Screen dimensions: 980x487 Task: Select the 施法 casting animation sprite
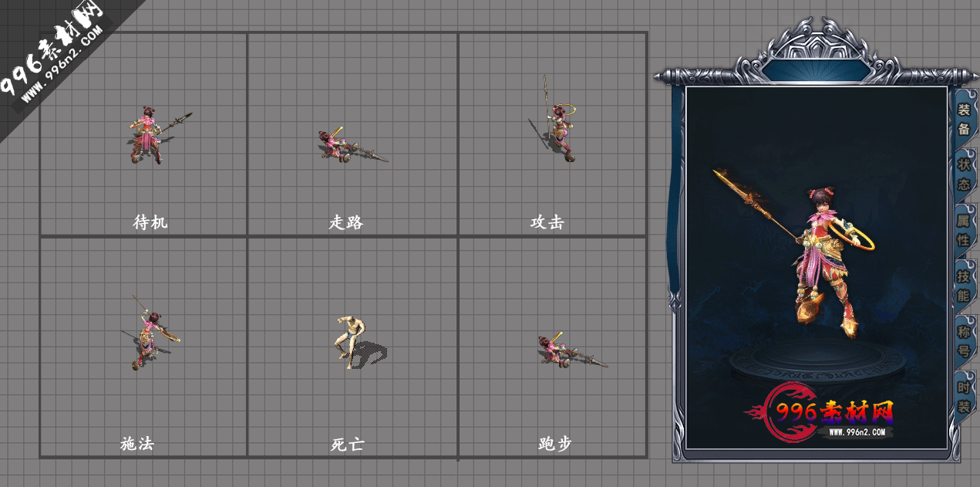150,333
